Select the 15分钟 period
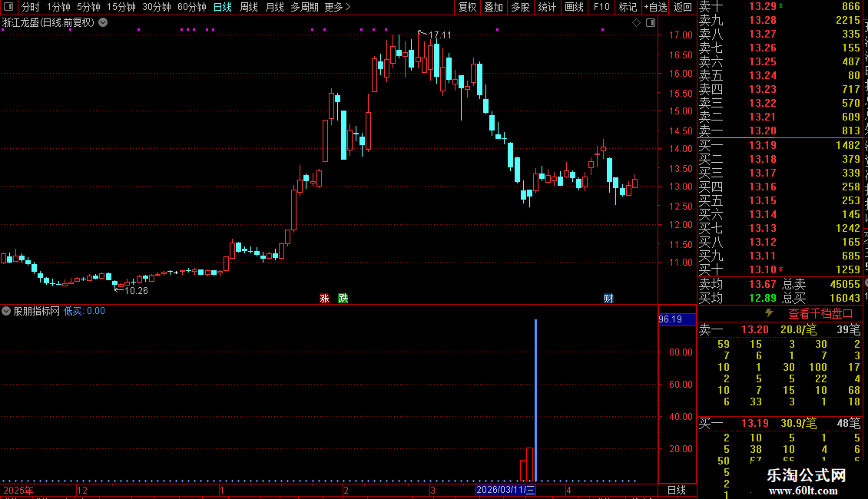The width and height of the screenshot is (868, 499). [121, 7]
